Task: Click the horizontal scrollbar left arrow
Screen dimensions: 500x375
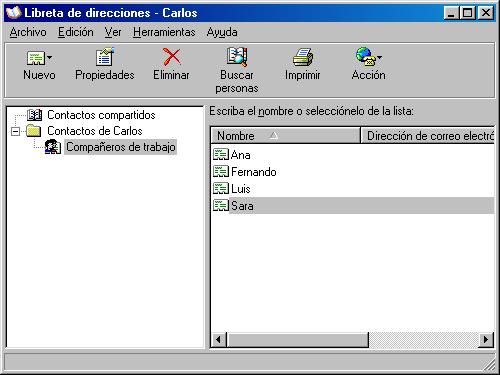Action: [219, 340]
